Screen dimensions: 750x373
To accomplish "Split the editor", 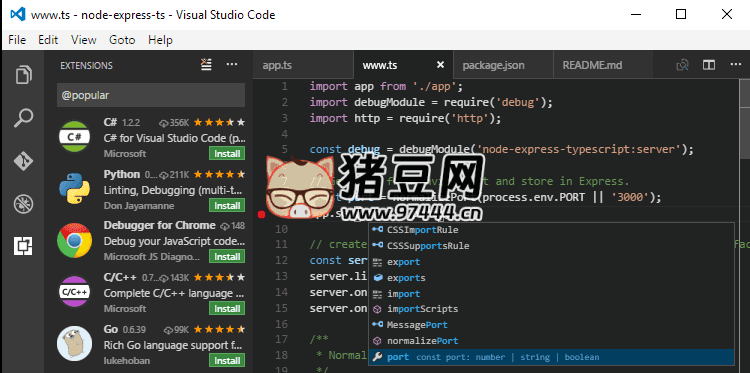I will pyautogui.click(x=708, y=65).
